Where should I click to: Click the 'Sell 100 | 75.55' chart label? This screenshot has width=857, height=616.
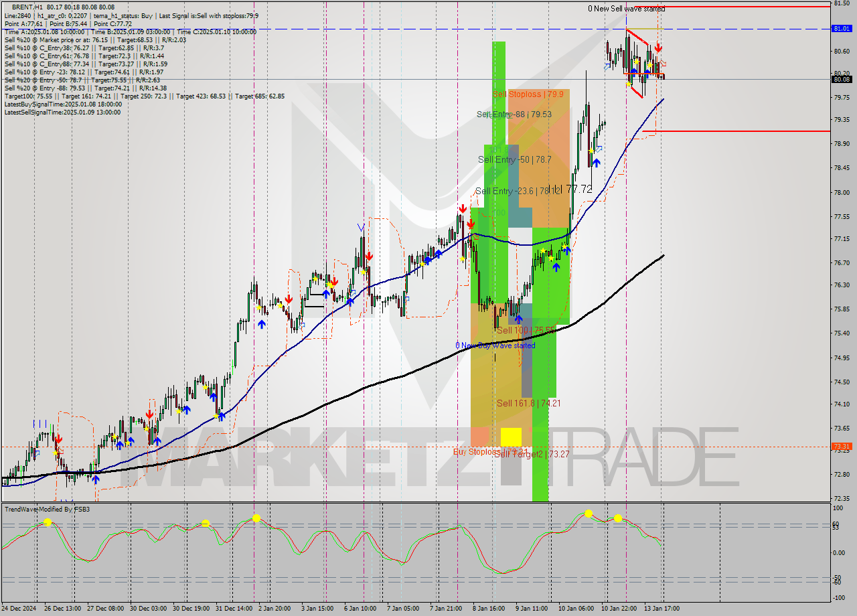[526, 330]
